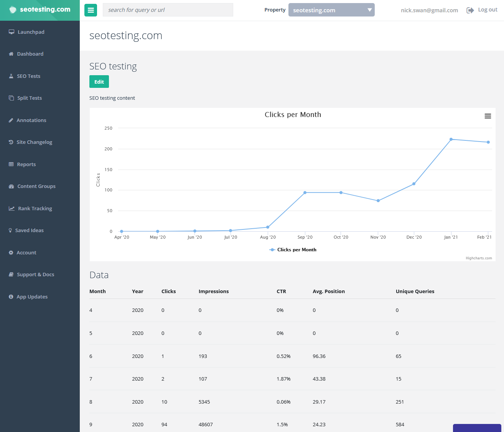This screenshot has height=432, width=504.
Task: Click the SEO Tests flask icon
Action: pyautogui.click(x=11, y=76)
